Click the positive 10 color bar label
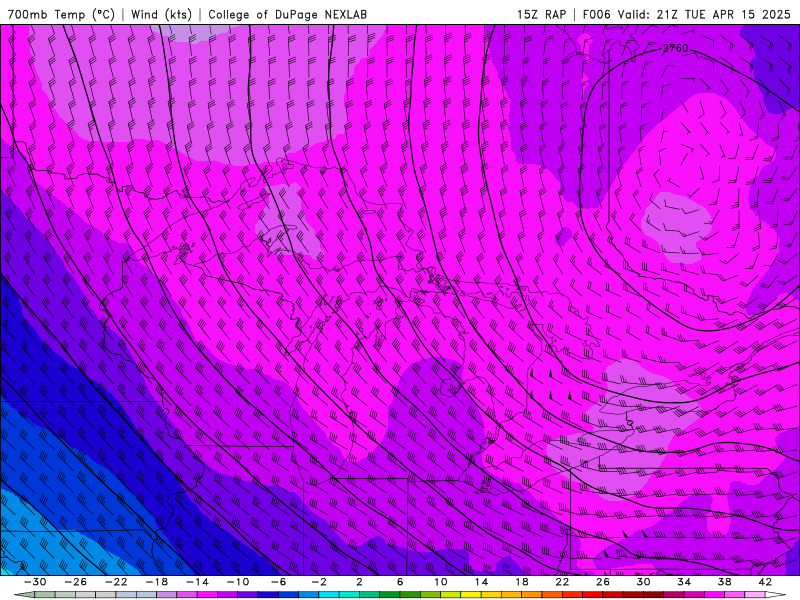Screen dimensions: 800x600 pyautogui.click(x=441, y=582)
